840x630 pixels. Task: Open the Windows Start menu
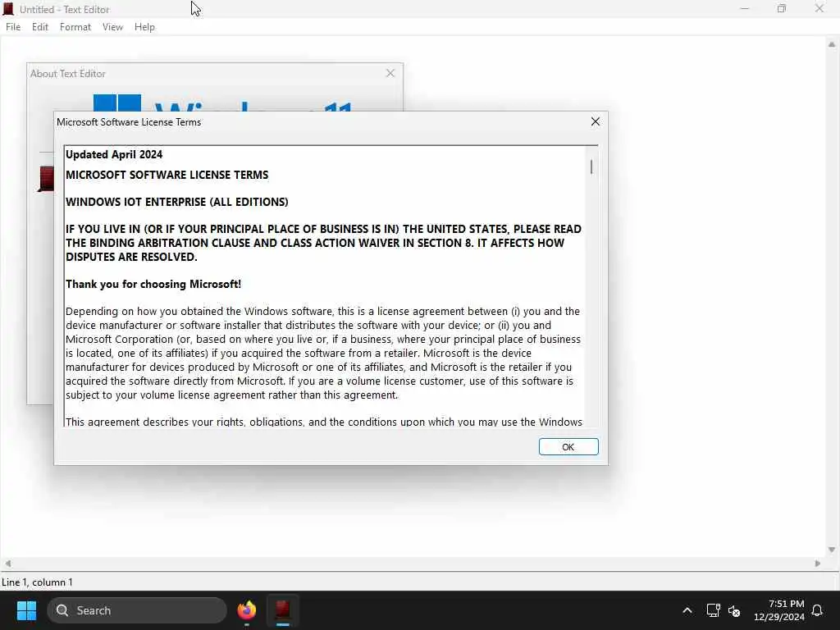26,610
